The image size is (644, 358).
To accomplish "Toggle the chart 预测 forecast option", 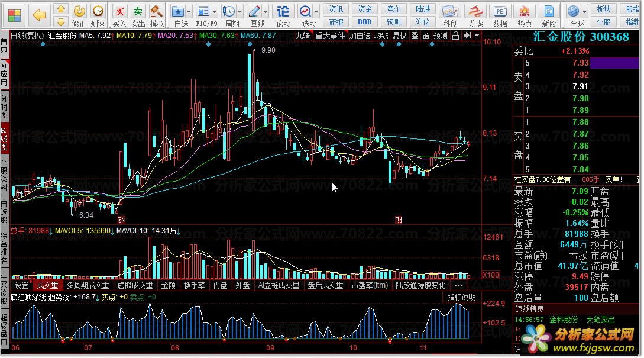I will (x=441, y=36).
